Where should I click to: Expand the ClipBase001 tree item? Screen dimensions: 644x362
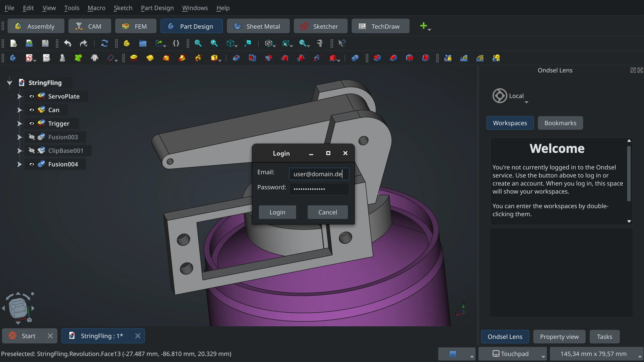point(19,150)
